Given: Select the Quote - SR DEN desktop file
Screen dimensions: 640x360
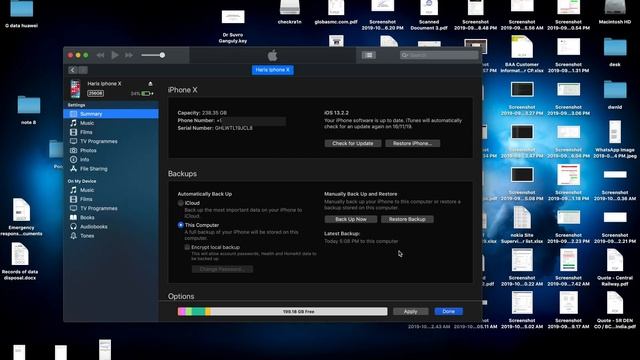Looking at the screenshot, I should coord(615,310).
